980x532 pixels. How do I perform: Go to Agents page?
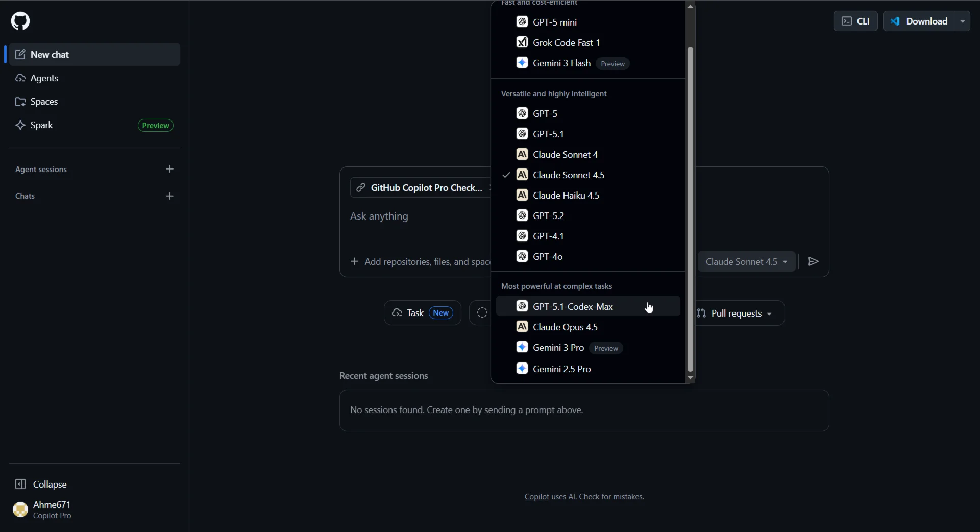pos(94,78)
